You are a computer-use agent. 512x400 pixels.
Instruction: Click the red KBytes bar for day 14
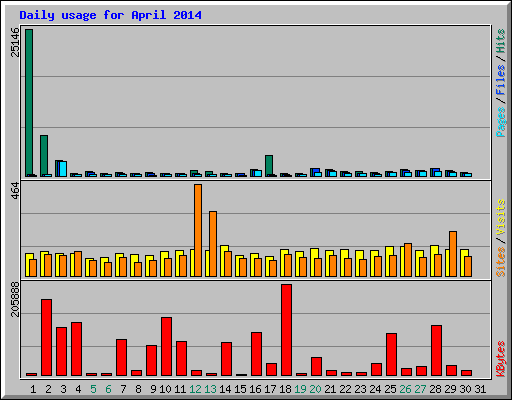[226, 359]
